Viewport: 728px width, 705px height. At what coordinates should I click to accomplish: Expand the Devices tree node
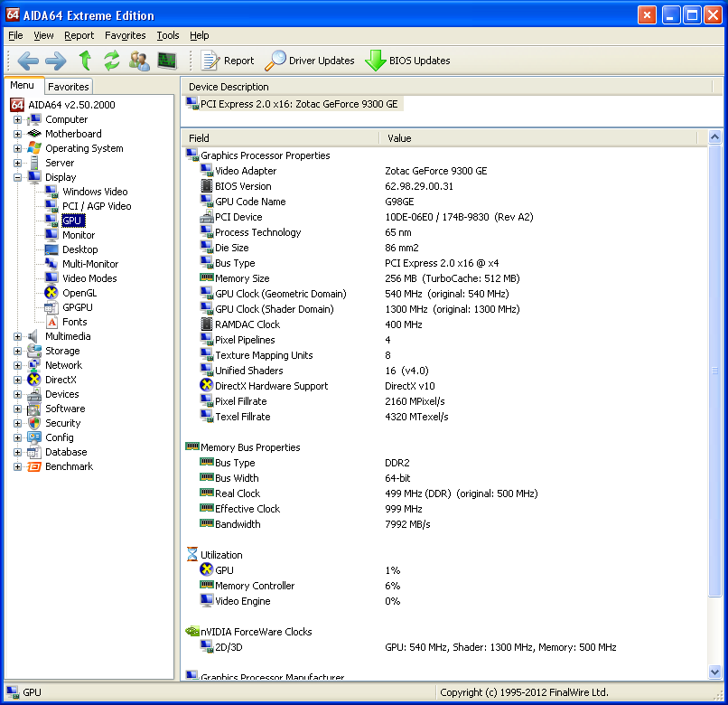click(17, 394)
